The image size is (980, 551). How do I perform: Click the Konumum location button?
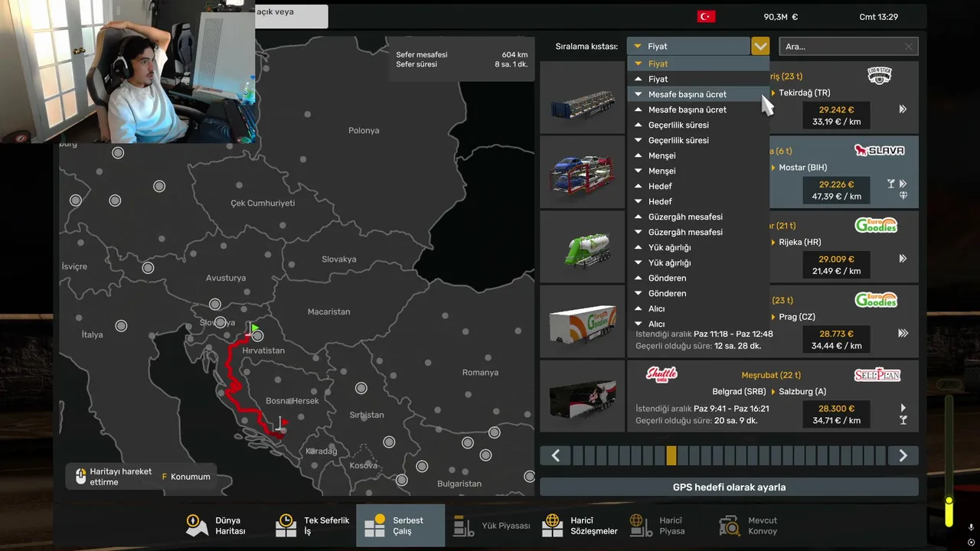click(186, 477)
